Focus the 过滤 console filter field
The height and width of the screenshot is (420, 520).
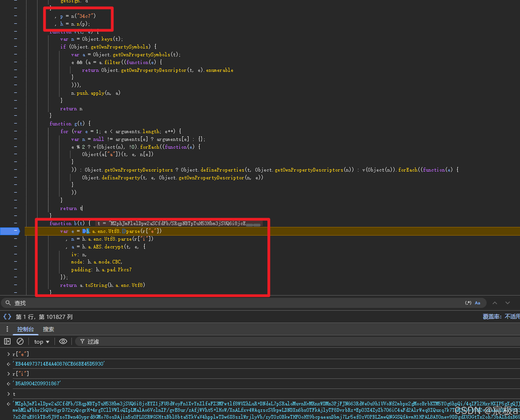tap(298, 341)
